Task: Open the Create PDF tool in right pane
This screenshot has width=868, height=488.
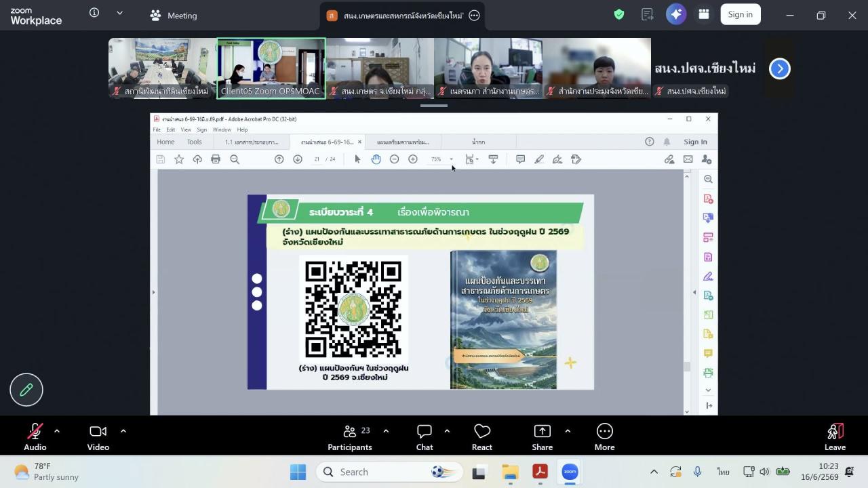Action: [x=708, y=199]
